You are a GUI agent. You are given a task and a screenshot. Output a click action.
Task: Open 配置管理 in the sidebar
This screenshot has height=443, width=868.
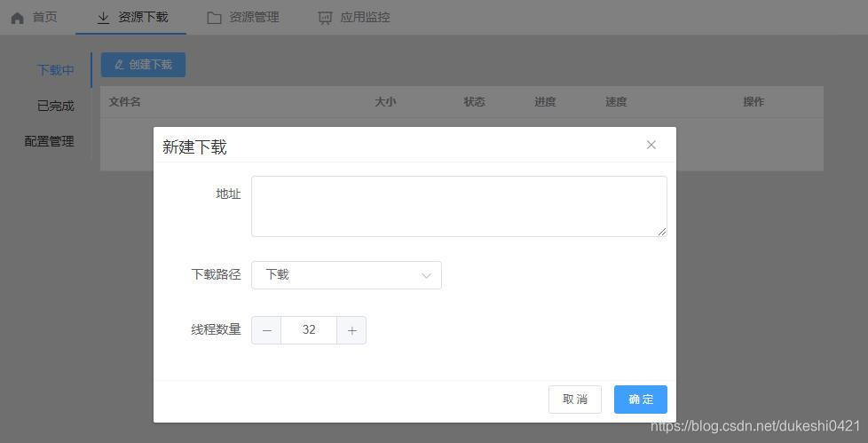pos(50,141)
